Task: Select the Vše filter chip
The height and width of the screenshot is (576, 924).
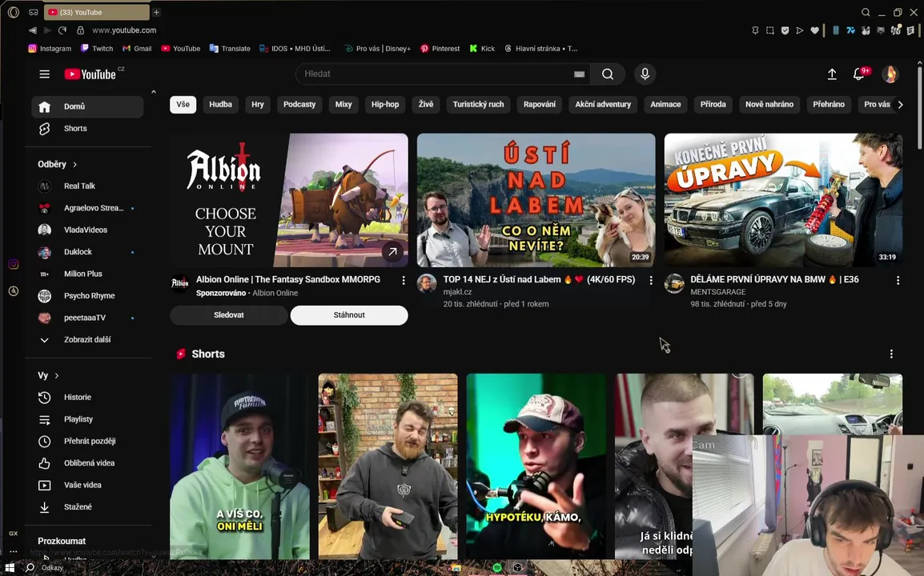Action: tap(183, 104)
